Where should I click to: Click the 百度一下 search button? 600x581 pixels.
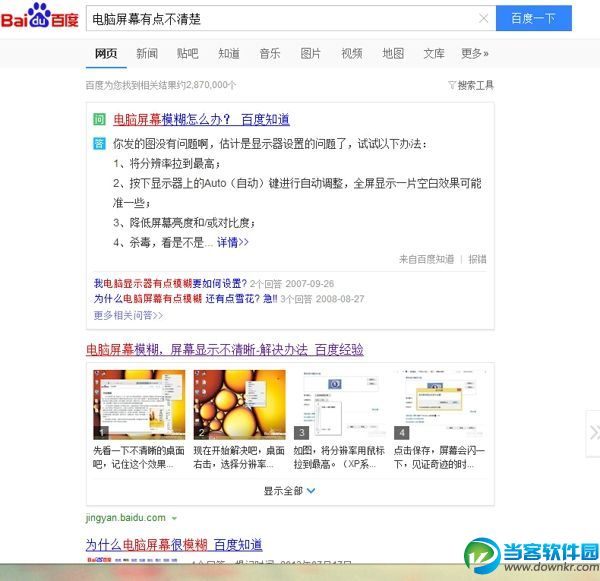(533, 18)
